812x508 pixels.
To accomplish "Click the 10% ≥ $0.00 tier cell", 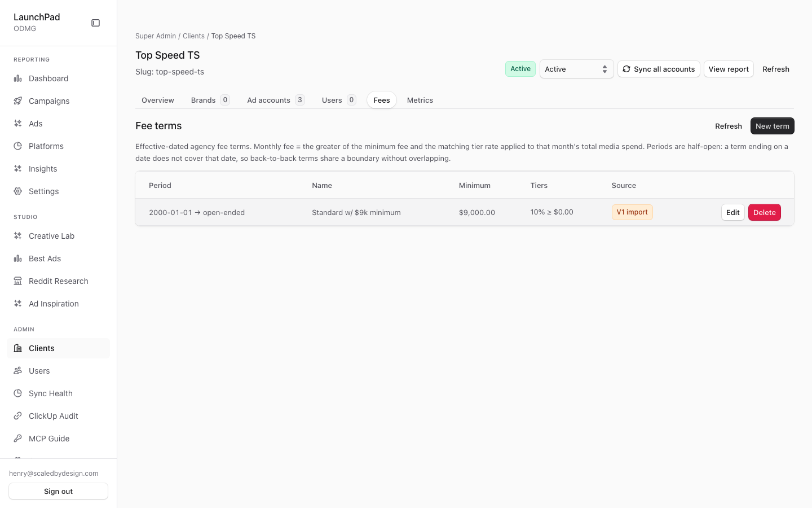I will coord(552,212).
